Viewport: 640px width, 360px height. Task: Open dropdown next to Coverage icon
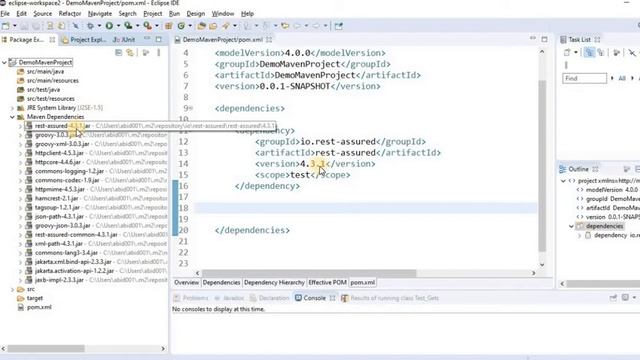pos(138,26)
